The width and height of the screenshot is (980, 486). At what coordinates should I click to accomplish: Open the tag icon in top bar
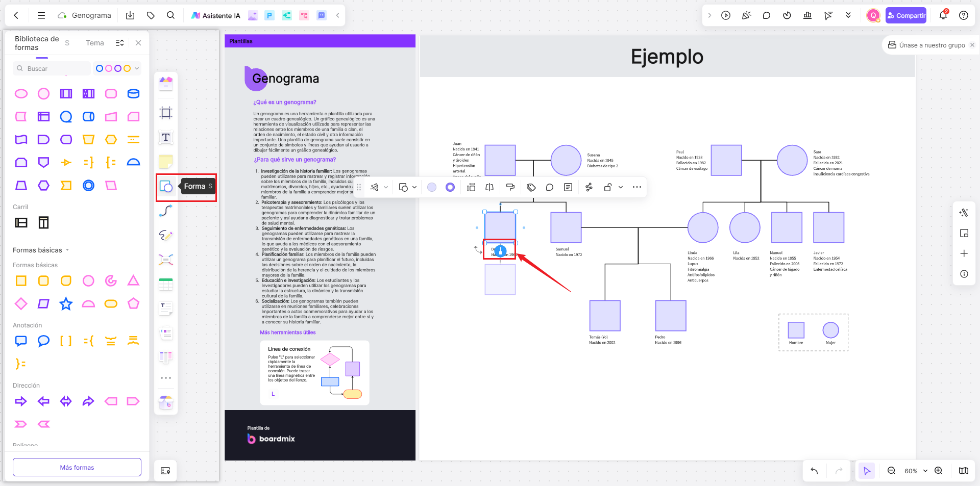[151, 15]
